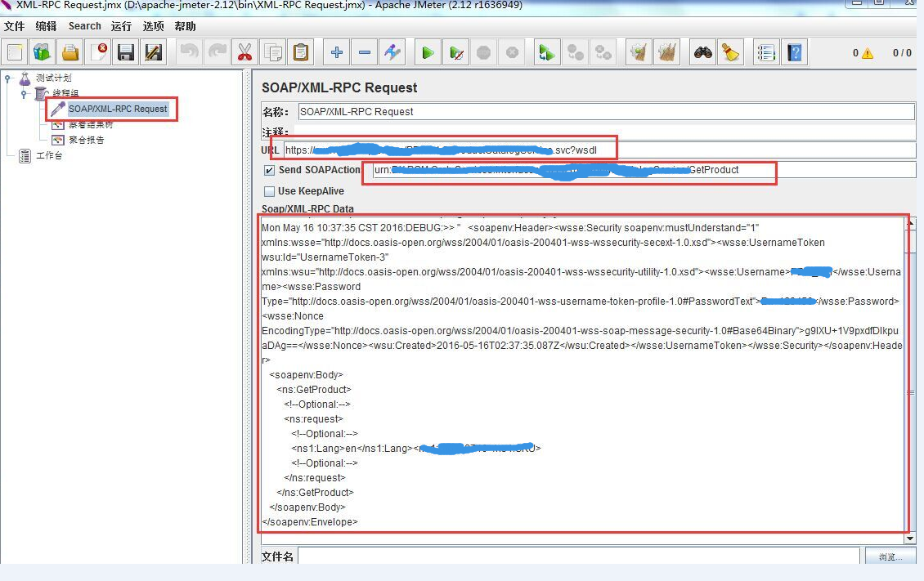Click Remote Stop All icon
This screenshot has width=924, height=581.
pyautogui.click(x=575, y=53)
